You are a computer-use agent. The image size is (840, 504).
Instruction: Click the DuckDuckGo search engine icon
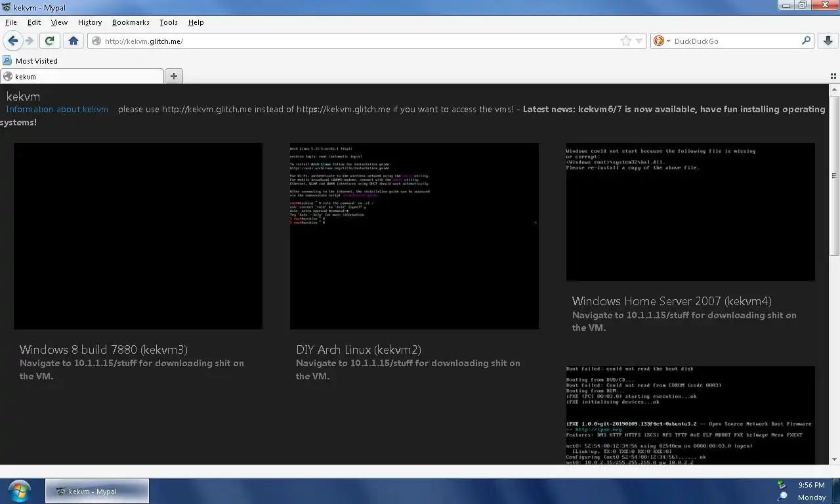(x=659, y=41)
